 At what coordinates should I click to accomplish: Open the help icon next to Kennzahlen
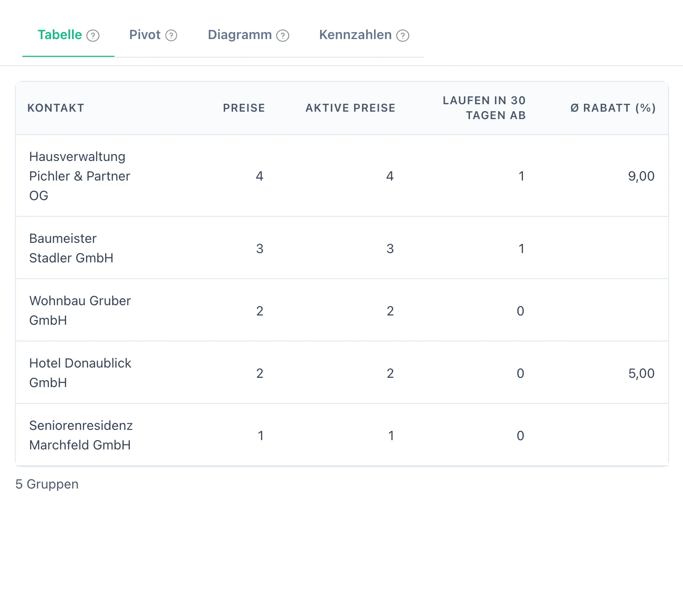403,35
